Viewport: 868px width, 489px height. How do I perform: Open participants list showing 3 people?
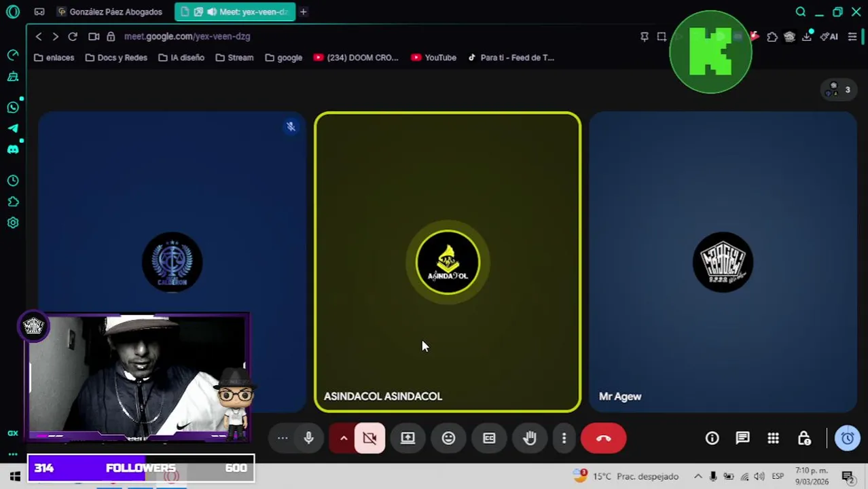tap(839, 90)
